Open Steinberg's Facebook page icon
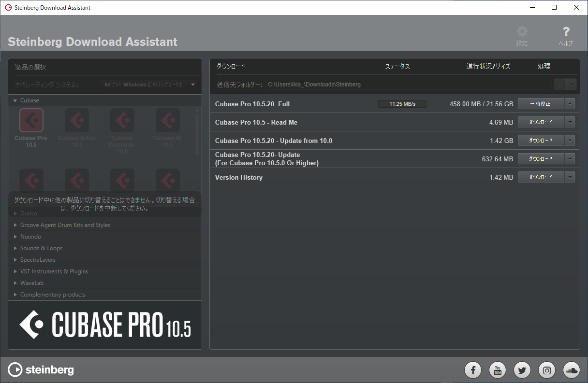 point(473,370)
